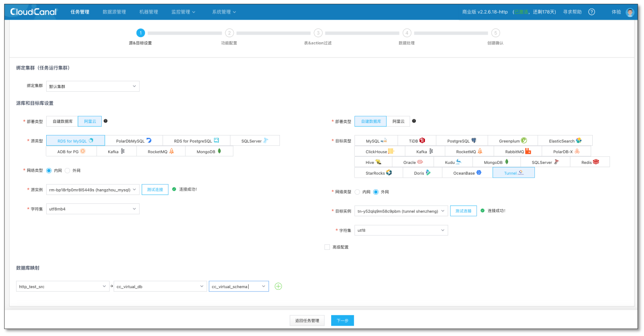Select StarRocks target type
Viewport: 644px width, 336px height.
(x=379, y=173)
